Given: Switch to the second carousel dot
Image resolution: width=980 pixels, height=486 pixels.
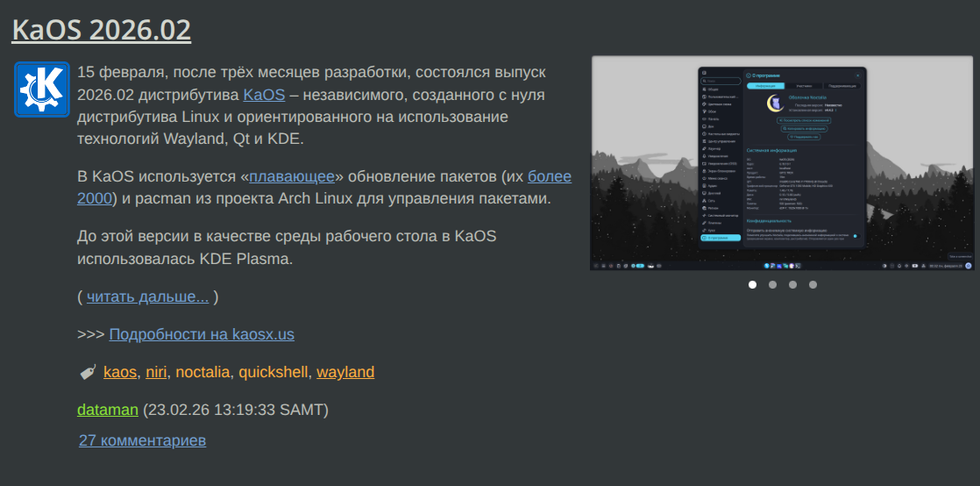Looking at the screenshot, I should [x=772, y=284].
